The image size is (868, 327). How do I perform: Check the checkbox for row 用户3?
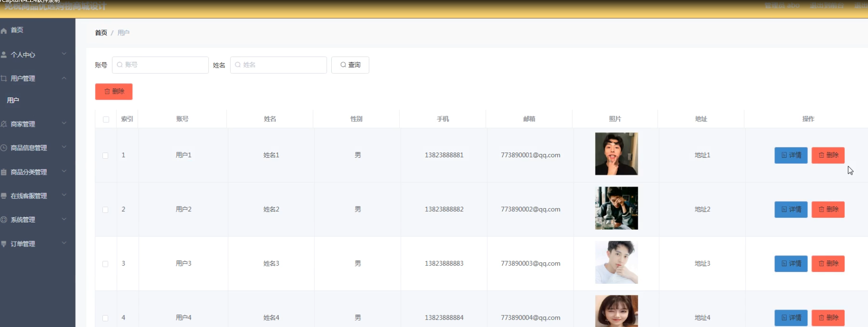(105, 264)
